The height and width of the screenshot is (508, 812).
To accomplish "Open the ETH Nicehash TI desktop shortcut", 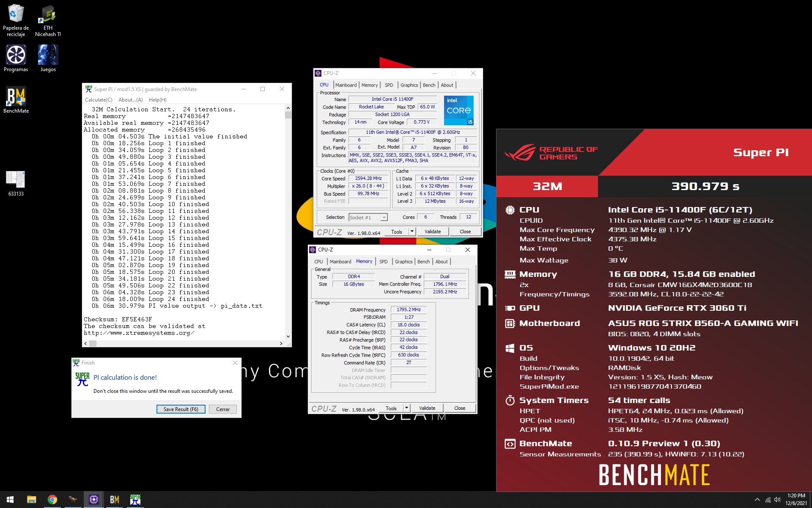I will click(x=48, y=20).
